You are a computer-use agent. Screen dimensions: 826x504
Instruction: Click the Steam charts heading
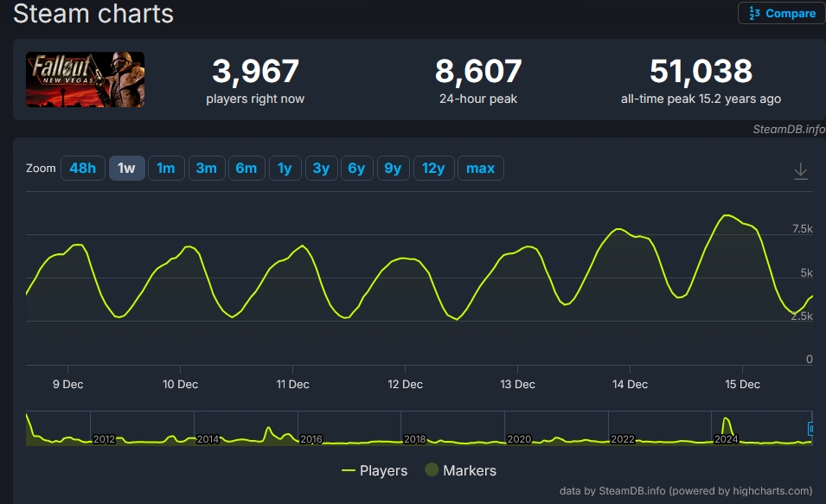[93, 13]
